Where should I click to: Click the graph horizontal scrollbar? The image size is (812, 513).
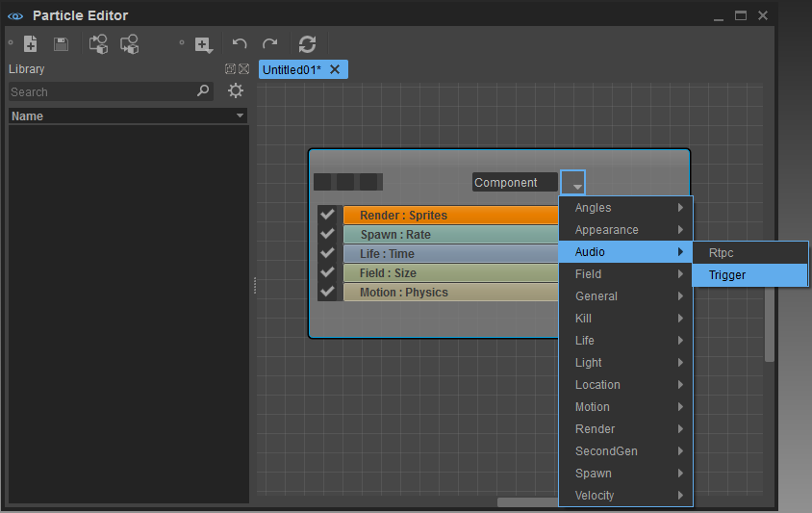[527, 502]
